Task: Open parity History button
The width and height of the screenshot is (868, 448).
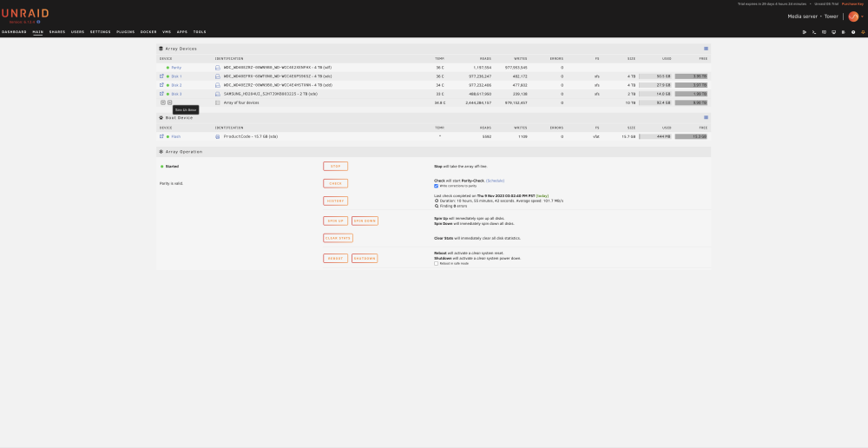Action: pyautogui.click(x=335, y=201)
